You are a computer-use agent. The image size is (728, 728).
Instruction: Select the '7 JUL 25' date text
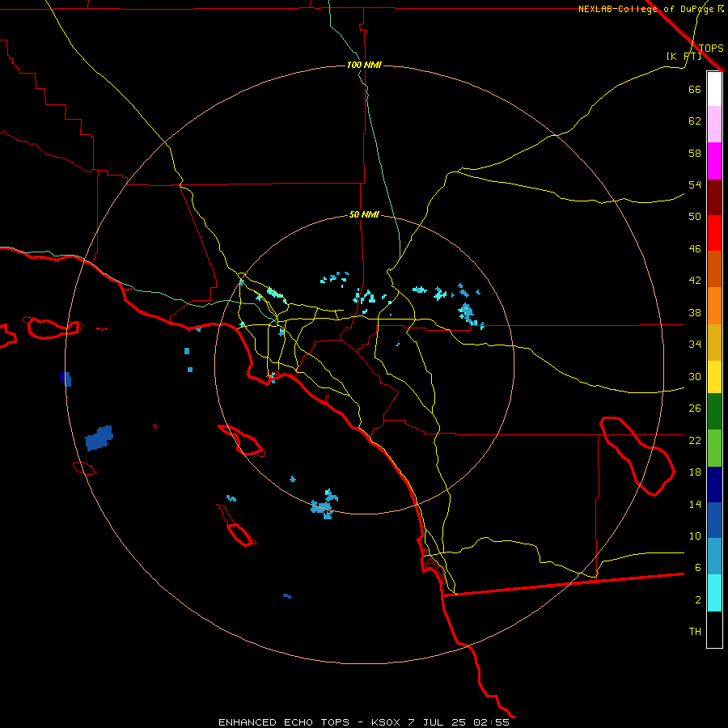click(x=437, y=722)
